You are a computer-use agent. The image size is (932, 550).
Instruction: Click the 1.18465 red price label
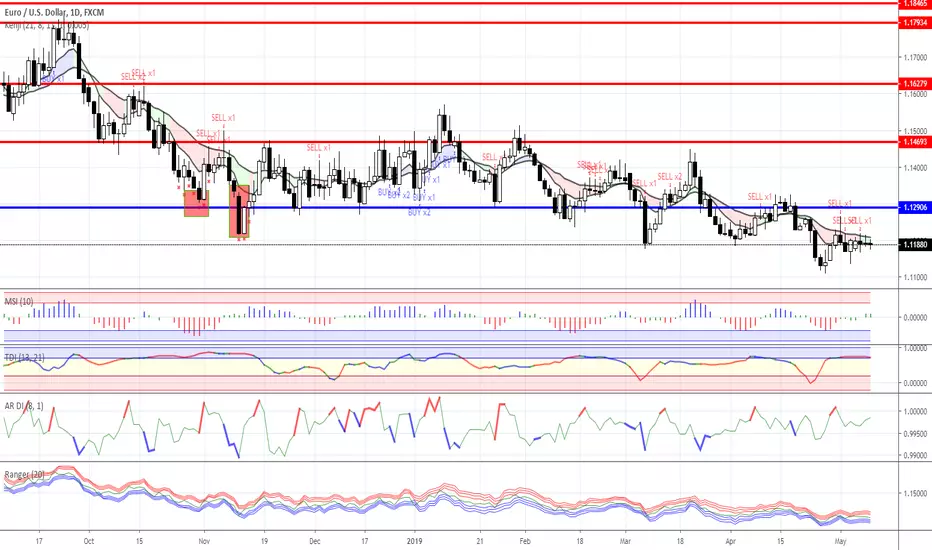click(x=915, y=3)
